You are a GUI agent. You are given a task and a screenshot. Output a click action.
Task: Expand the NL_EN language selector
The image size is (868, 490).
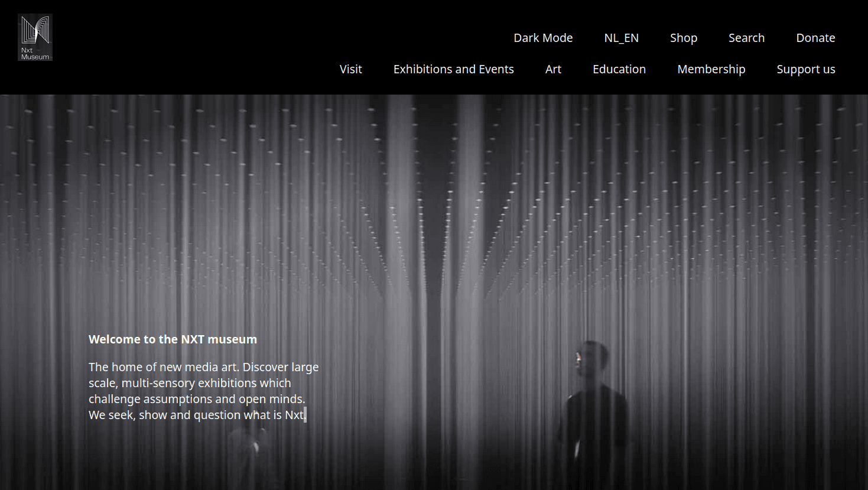coord(621,37)
